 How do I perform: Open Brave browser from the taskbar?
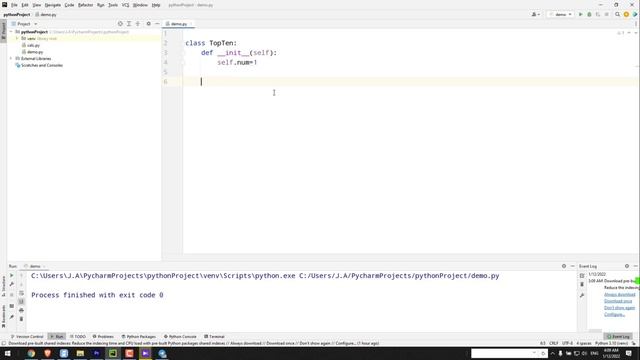tap(48, 353)
